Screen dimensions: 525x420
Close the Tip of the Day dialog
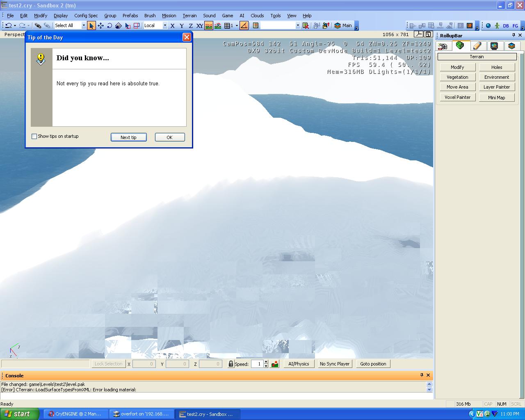[x=187, y=37]
